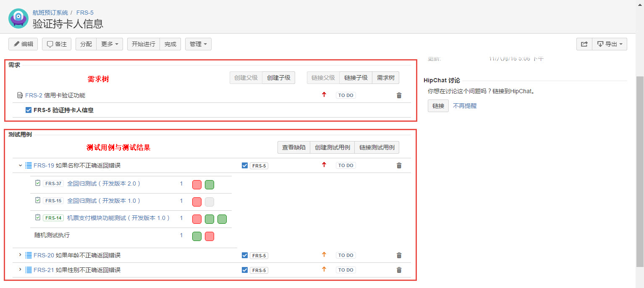Click the 分配 assign button
Image resolution: width=644 pixels, height=288 pixels.
[86, 44]
